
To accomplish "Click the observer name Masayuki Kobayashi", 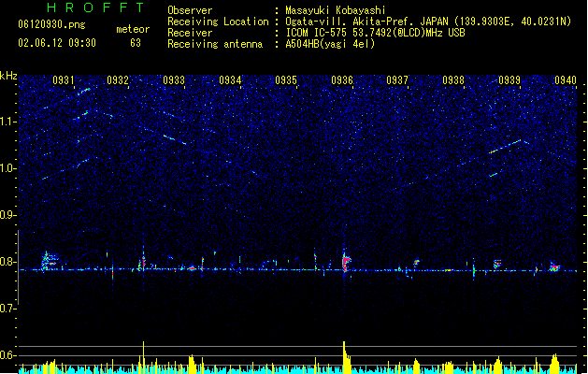I will click(335, 10).
